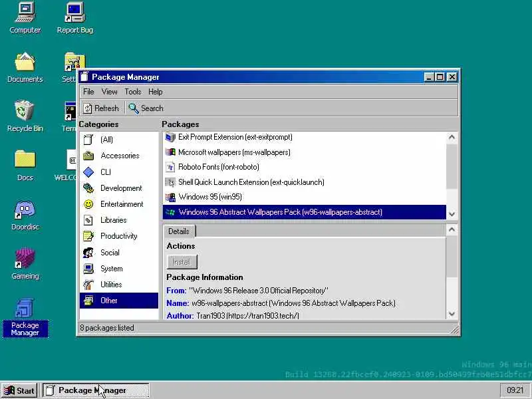
Task: Select Windows 95 (win95) package
Action: coord(305,197)
